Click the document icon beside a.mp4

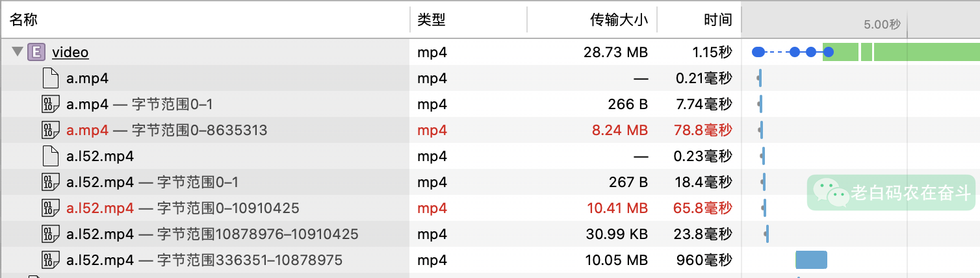tap(51, 79)
